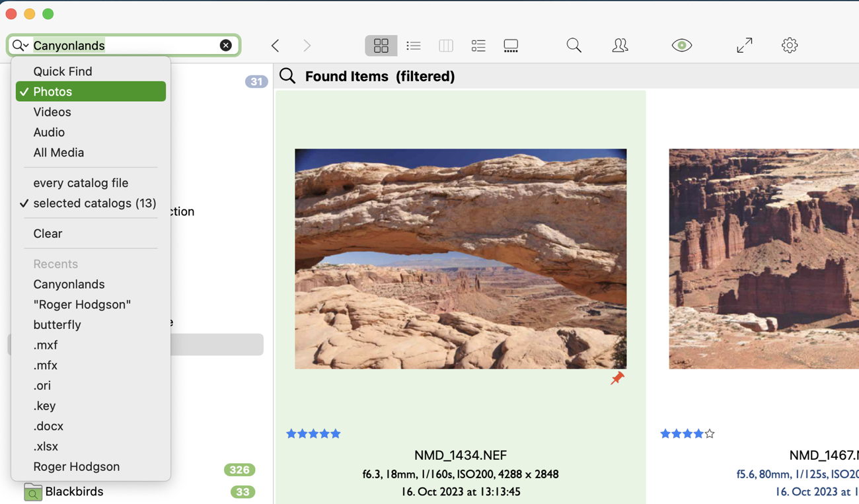859x504 pixels.
Task: Select the Mesa Arch photo thumbnail
Action: [x=461, y=258]
